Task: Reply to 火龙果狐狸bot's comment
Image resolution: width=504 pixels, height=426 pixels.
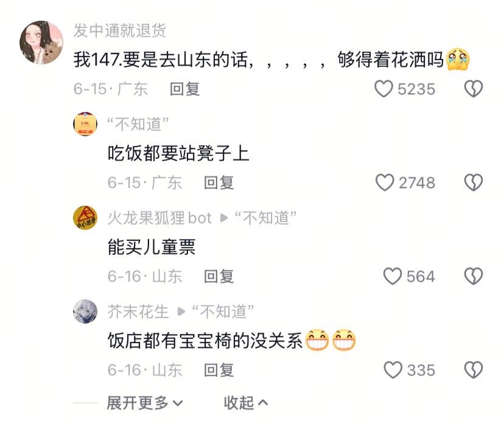Action: [219, 277]
